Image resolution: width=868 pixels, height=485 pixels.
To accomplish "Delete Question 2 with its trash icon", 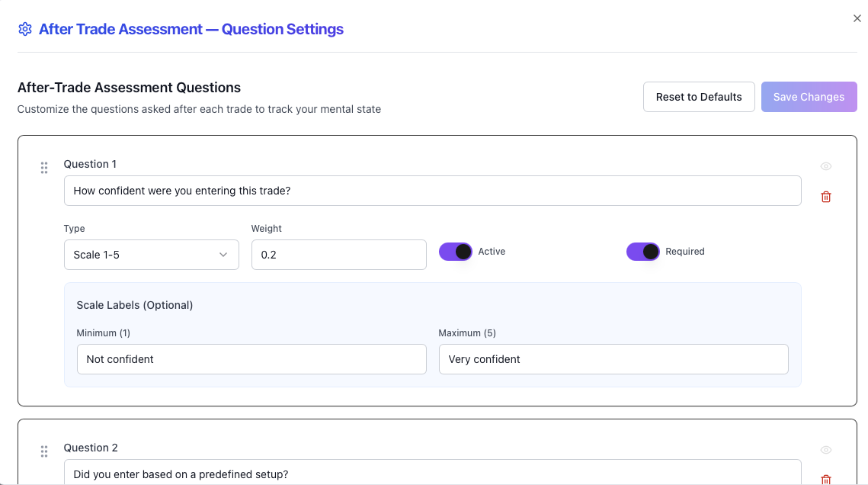I will [825, 480].
